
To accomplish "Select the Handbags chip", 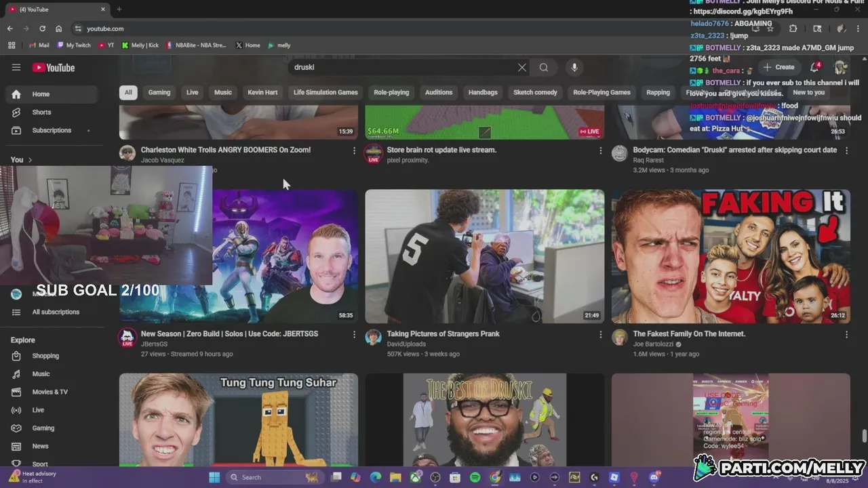I will point(483,92).
